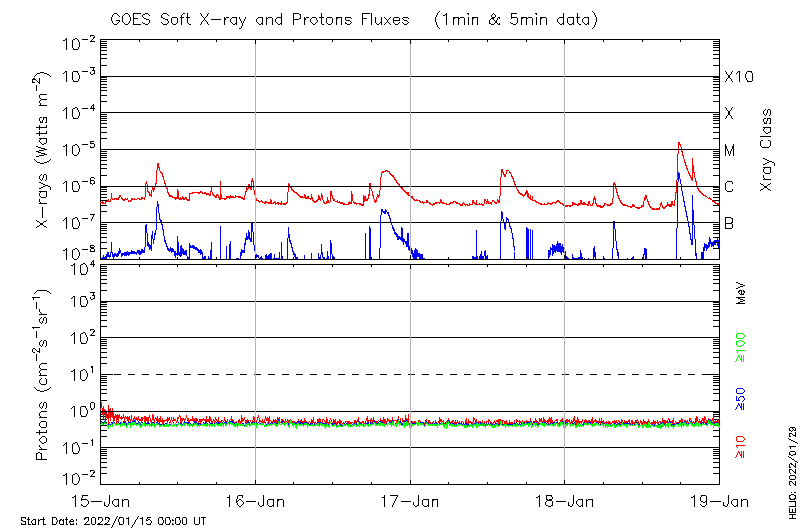Click the B flare class label
Image resolution: width=800 pixels, height=530 pixels.
729,223
